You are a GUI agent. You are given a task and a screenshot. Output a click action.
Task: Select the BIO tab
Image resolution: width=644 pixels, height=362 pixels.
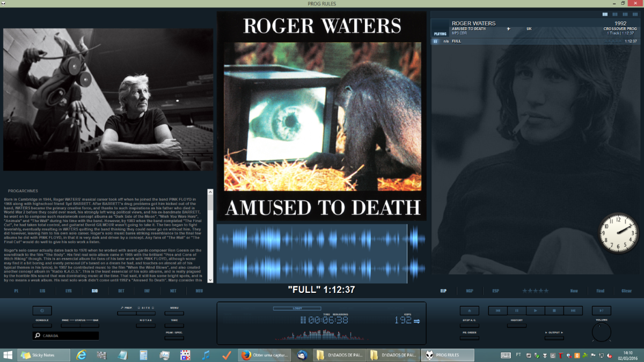[94, 291]
